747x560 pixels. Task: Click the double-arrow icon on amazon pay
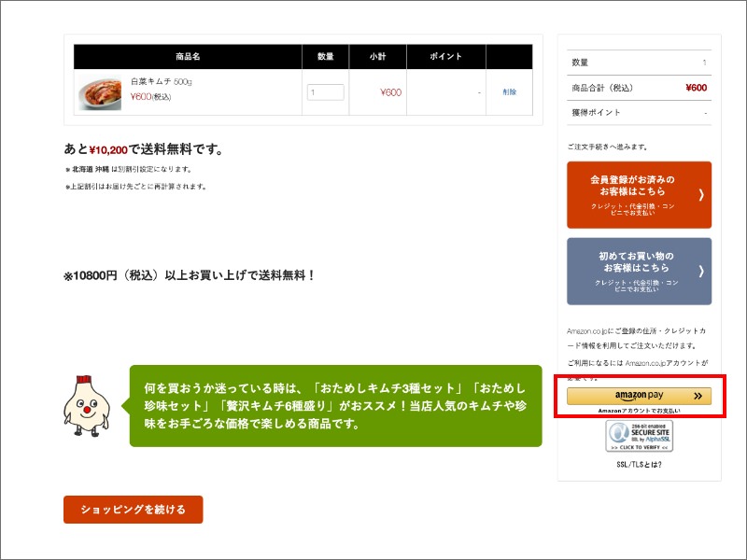tap(698, 395)
